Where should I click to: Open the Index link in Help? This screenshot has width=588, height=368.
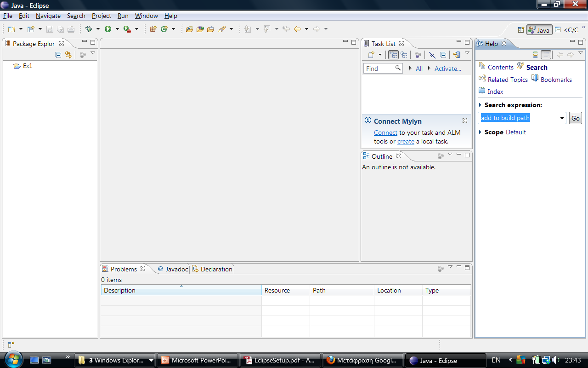pyautogui.click(x=495, y=92)
